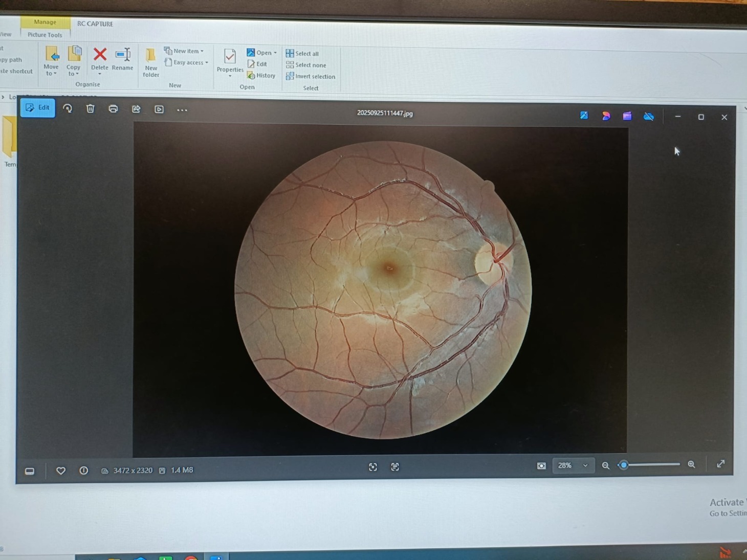Open the three-dots See more menu

pos(182,110)
